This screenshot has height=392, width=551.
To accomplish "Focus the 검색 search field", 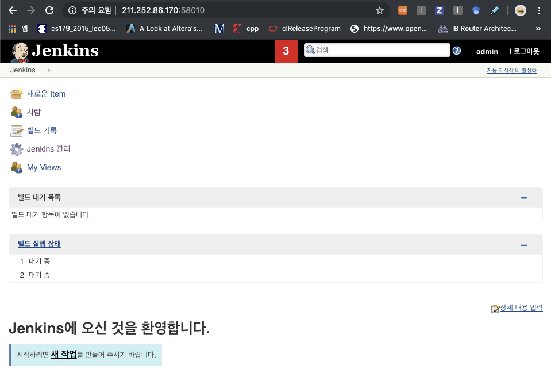I will 377,50.
